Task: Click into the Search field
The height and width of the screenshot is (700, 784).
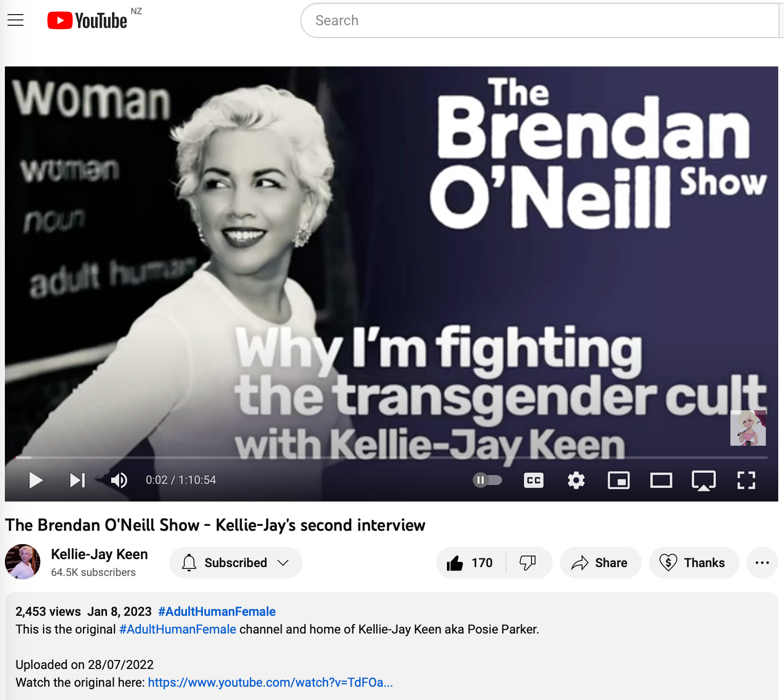Action: click(532, 20)
